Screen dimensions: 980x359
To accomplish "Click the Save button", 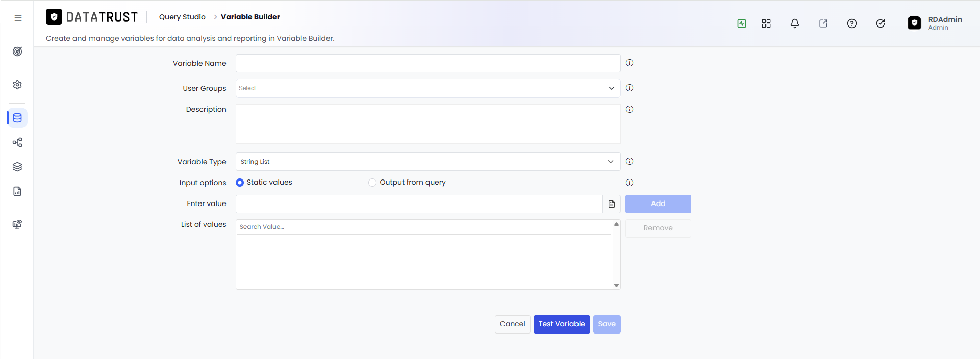I will coord(607,324).
